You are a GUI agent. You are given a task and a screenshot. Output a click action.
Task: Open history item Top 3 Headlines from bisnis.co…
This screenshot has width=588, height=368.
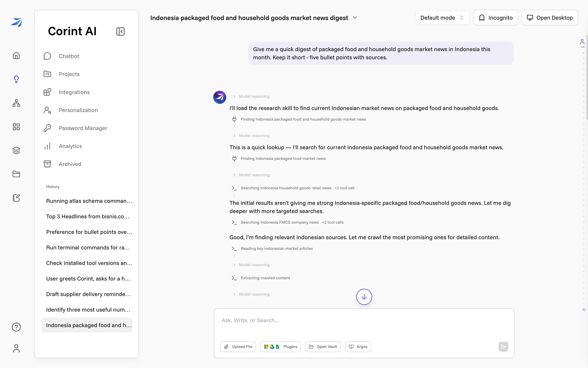click(87, 216)
